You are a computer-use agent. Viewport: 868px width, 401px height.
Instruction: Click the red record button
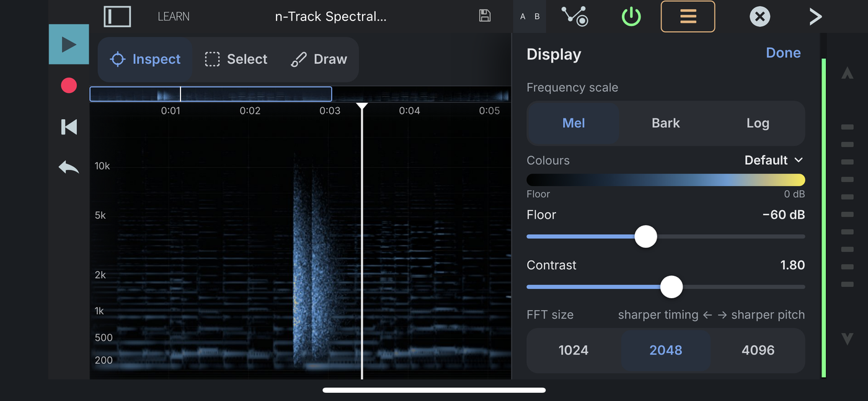click(x=69, y=86)
